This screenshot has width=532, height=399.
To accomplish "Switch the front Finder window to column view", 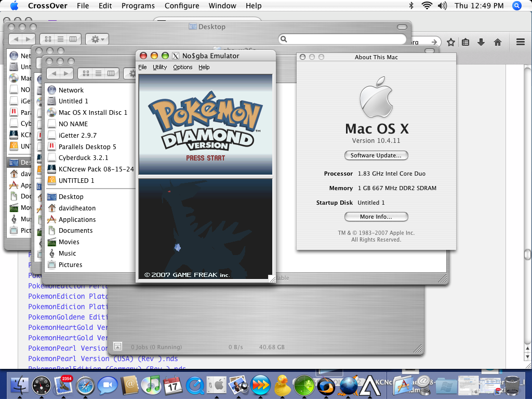I will point(111,73).
